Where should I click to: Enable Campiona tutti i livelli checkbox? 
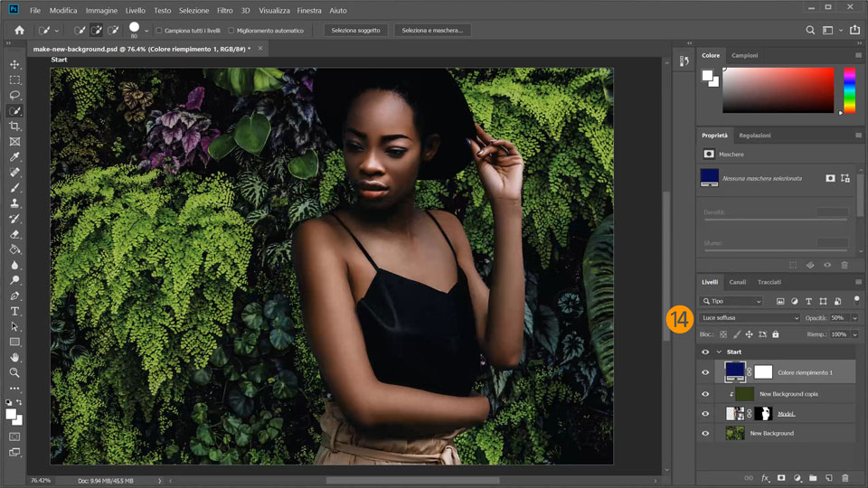159,31
